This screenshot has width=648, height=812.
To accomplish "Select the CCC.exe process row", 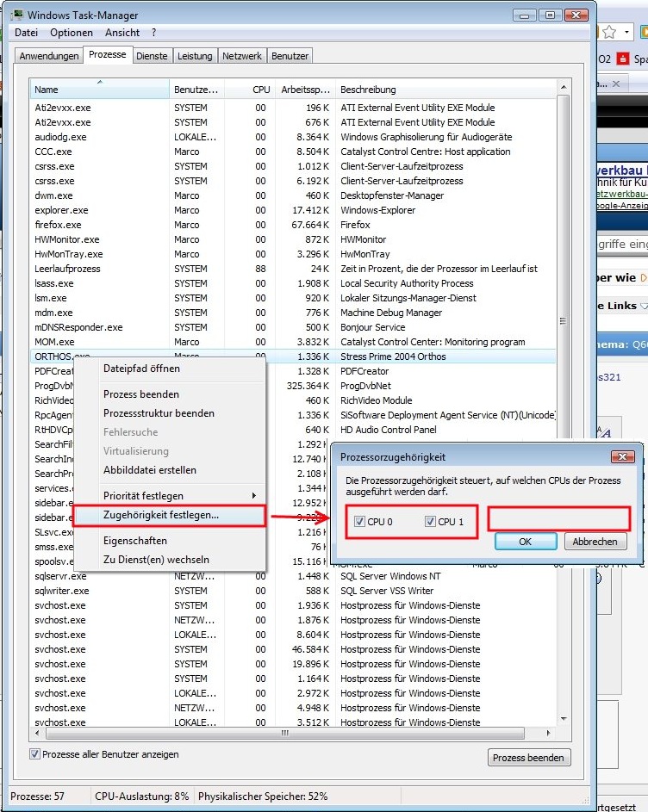I will tap(293, 152).
